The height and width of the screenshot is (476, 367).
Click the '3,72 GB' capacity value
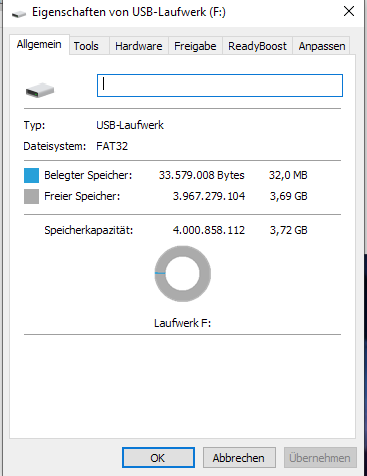289,230
